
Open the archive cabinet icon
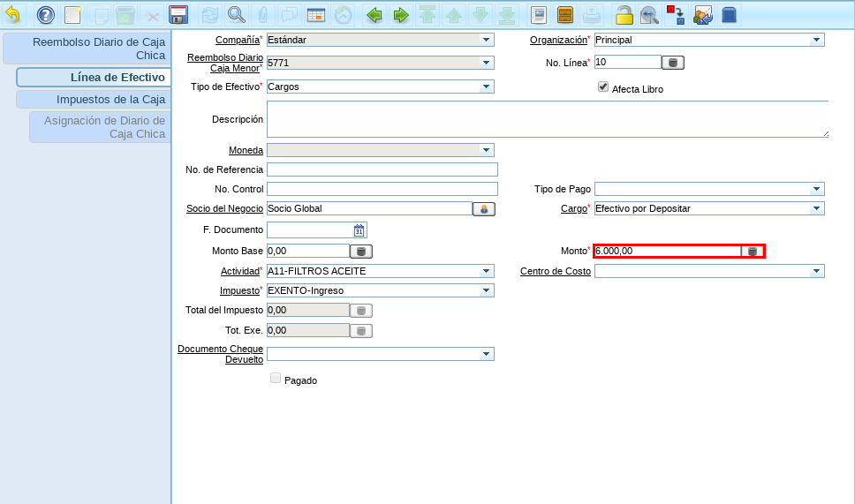pyautogui.click(x=565, y=15)
